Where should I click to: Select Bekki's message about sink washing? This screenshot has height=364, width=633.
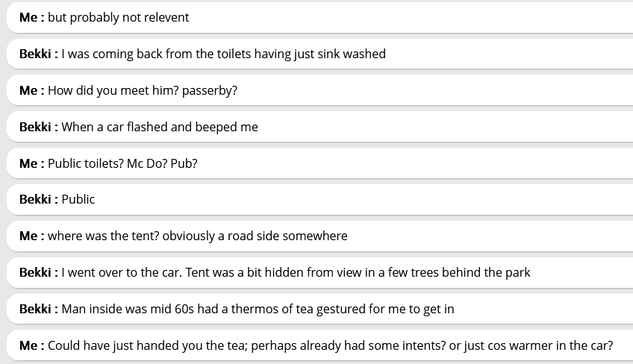tap(223, 54)
